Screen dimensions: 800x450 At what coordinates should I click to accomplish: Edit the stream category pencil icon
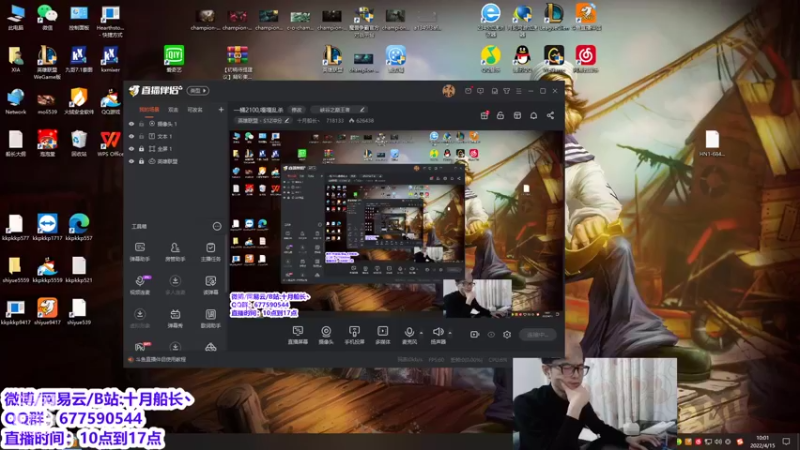[x=362, y=110]
